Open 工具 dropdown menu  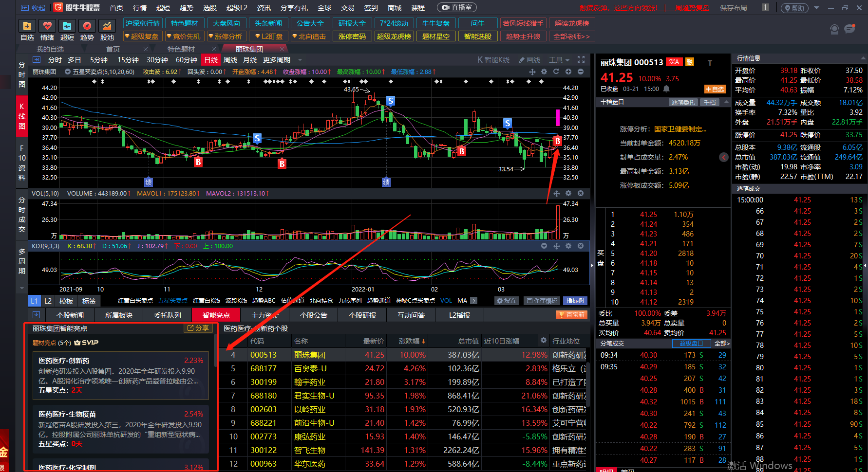(x=559, y=59)
